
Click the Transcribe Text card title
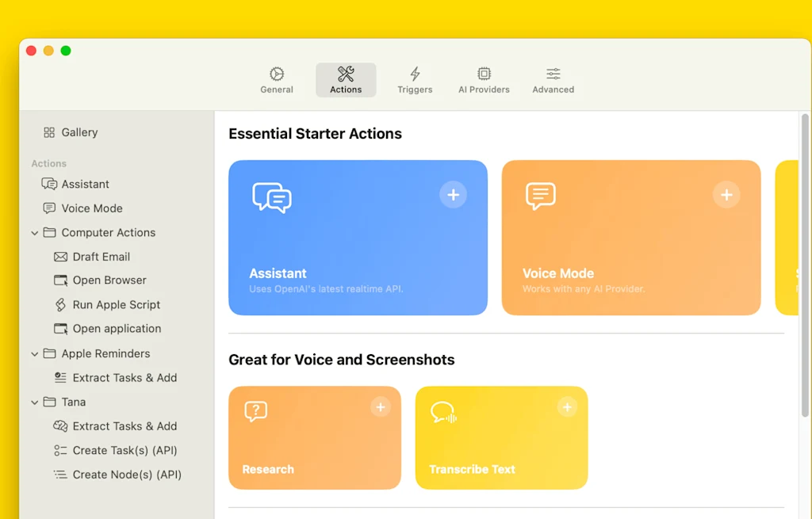point(473,469)
